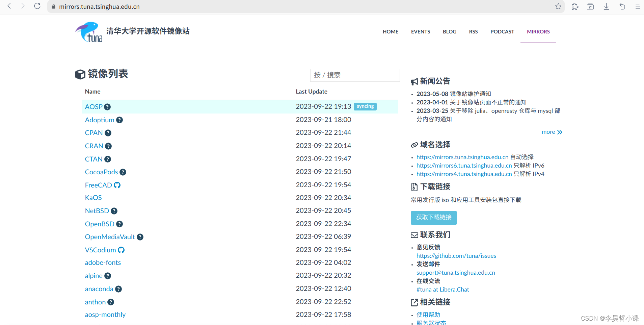
Task: Click the TUNA logo
Action: [x=89, y=32]
